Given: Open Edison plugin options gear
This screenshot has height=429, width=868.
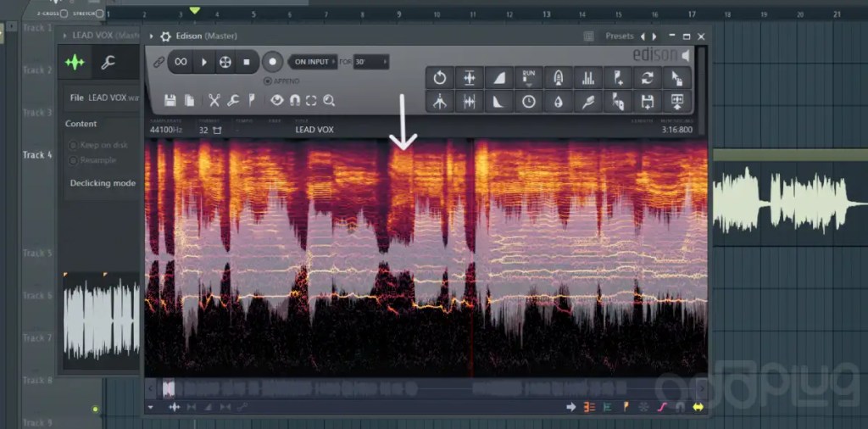Looking at the screenshot, I should coord(165,36).
